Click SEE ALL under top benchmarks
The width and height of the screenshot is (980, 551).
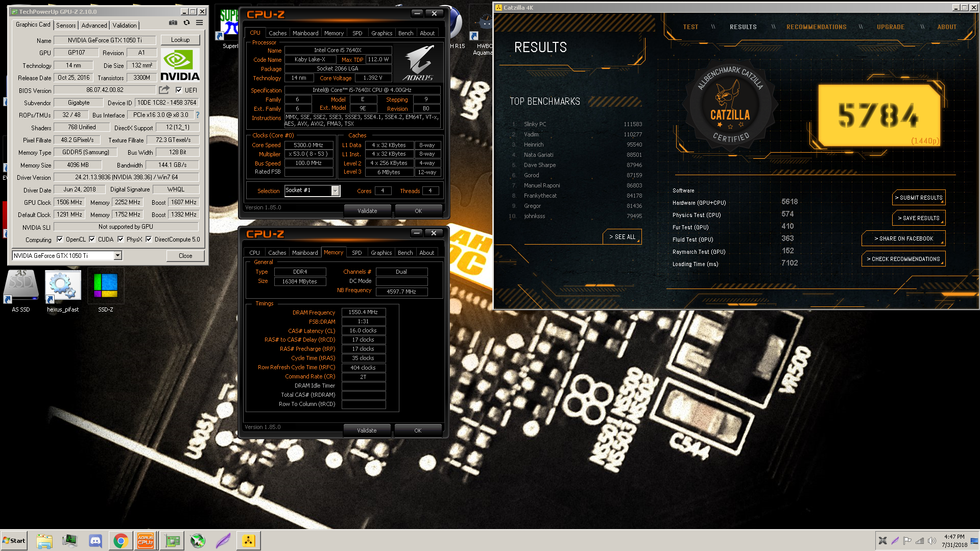coord(622,237)
